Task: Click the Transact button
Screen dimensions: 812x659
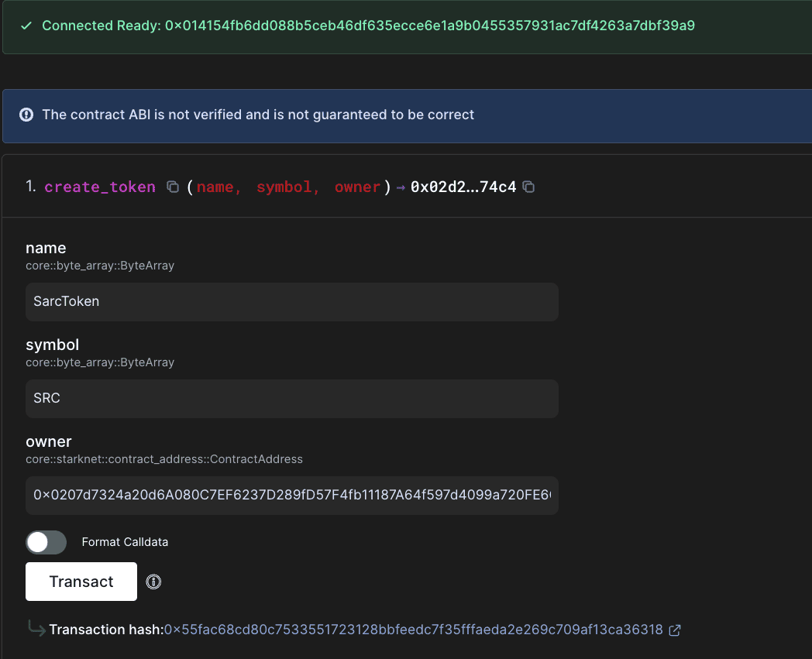Action: click(x=81, y=582)
